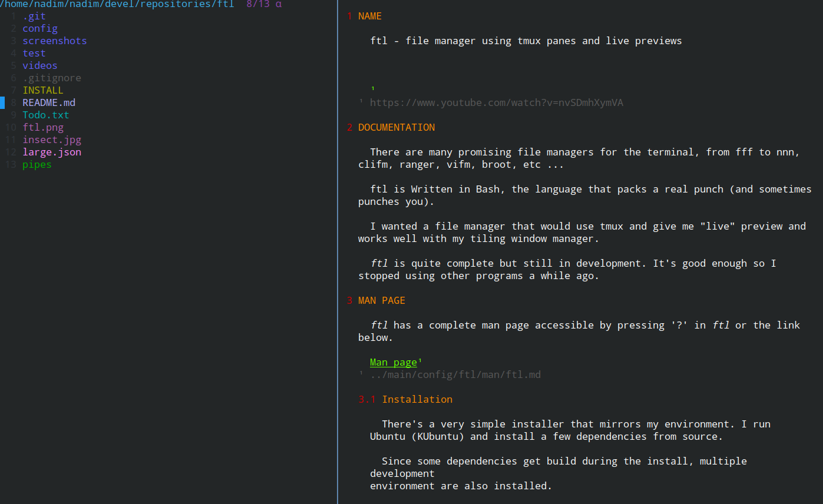This screenshot has width=823, height=504.
Task: Select the large.json file
Action: pyautogui.click(x=52, y=152)
